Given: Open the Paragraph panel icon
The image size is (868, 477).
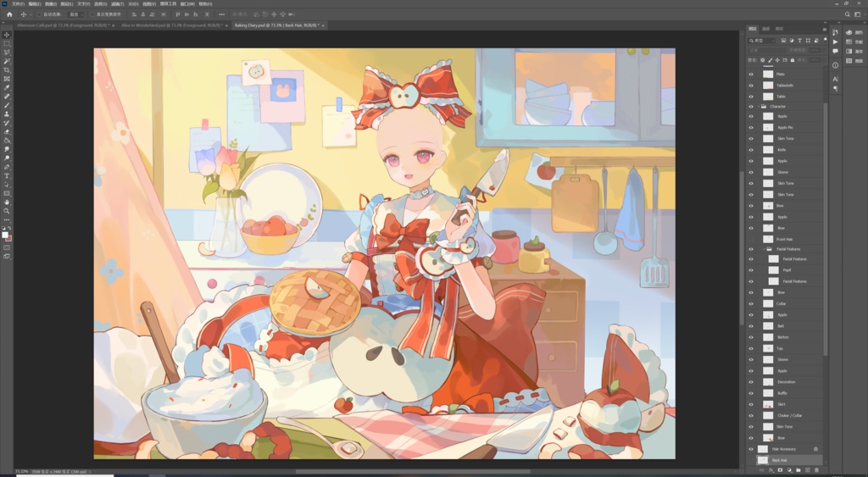Looking at the screenshot, I should coord(835,89).
